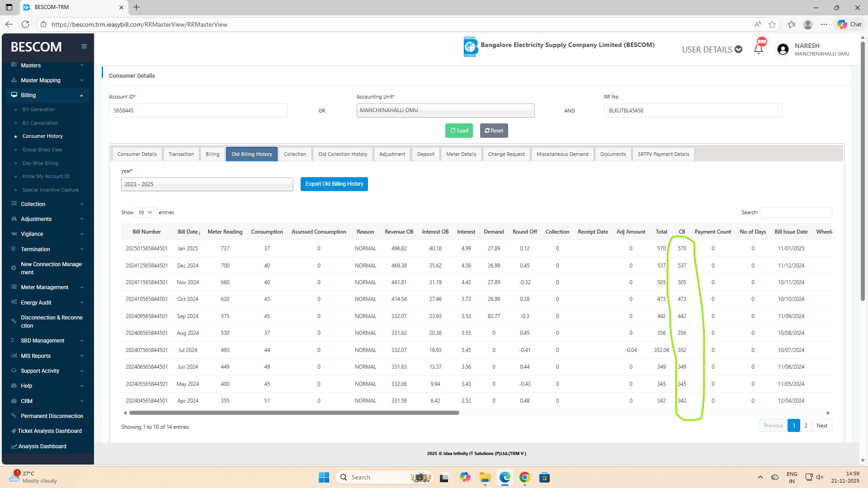Click the notification bell icon
Viewport: 868px width, 488px height.
[759, 49]
